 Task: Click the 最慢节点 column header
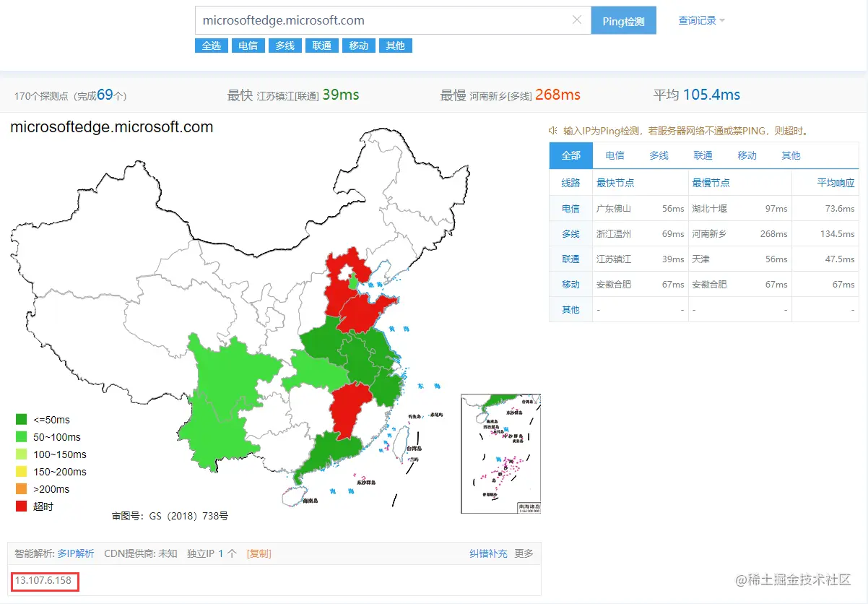[711, 183]
